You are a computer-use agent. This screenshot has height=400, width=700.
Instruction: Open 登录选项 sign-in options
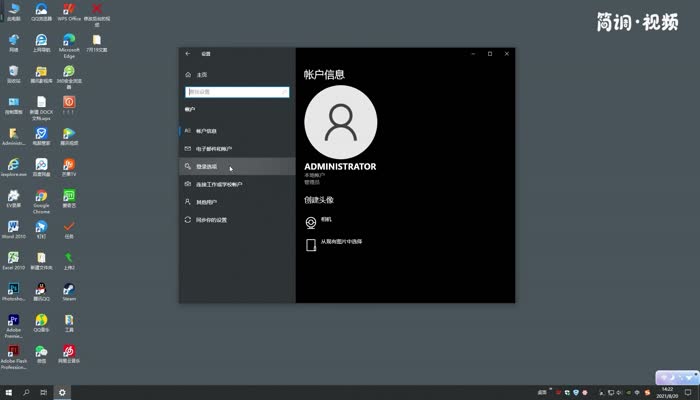pos(206,167)
